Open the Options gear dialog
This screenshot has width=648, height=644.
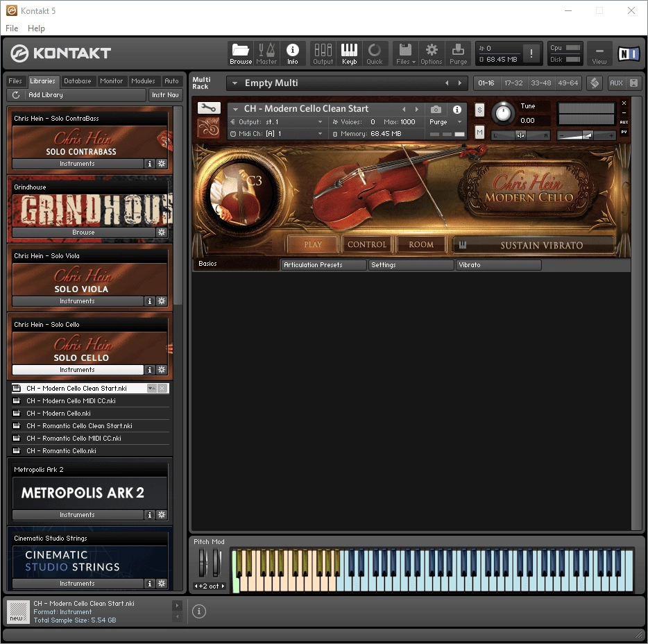coord(431,53)
